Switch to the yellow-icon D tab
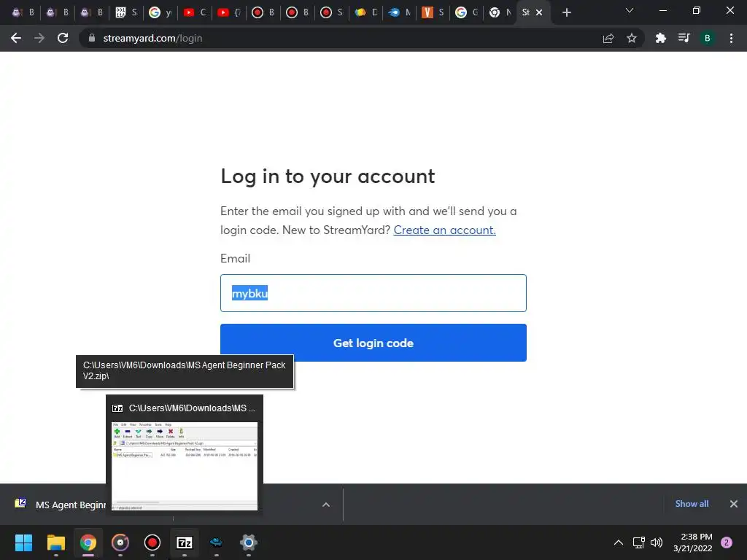 pos(366,12)
